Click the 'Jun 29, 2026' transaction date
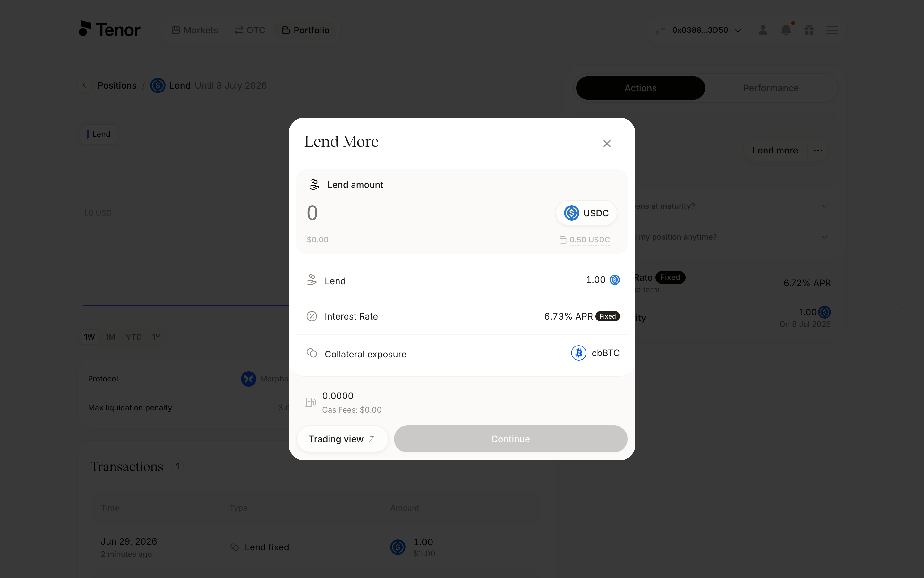 point(129,541)
